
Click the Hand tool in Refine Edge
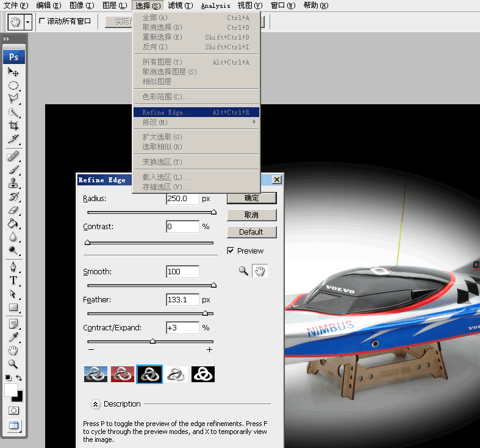pos(260,271)
